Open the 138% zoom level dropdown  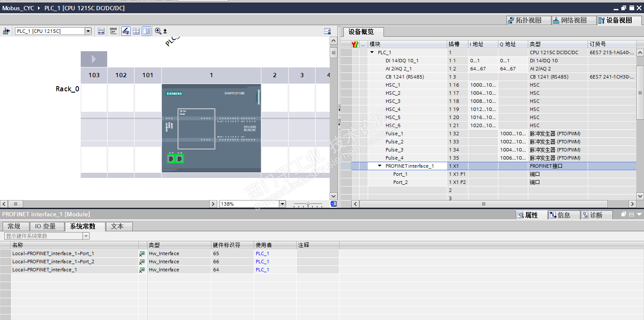coord(282,204)
